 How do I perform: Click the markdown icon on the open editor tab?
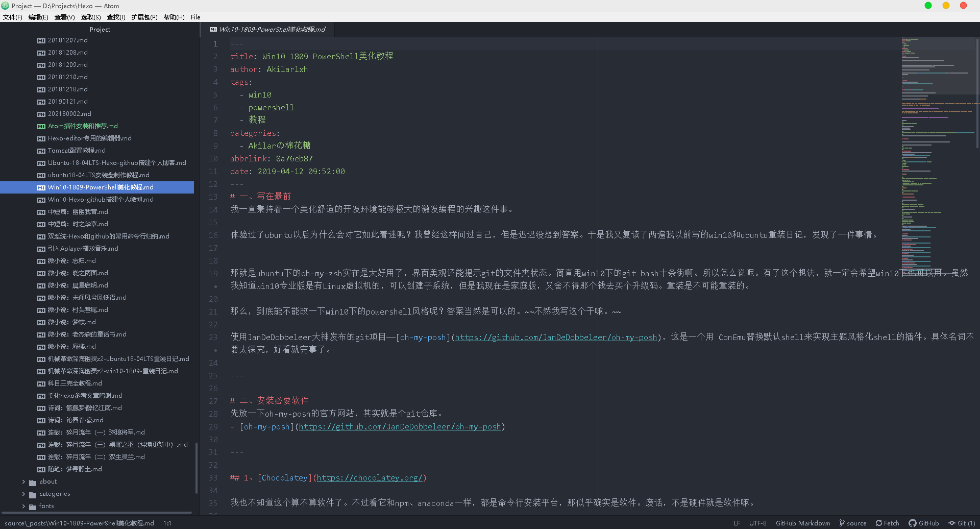(213, 30)
